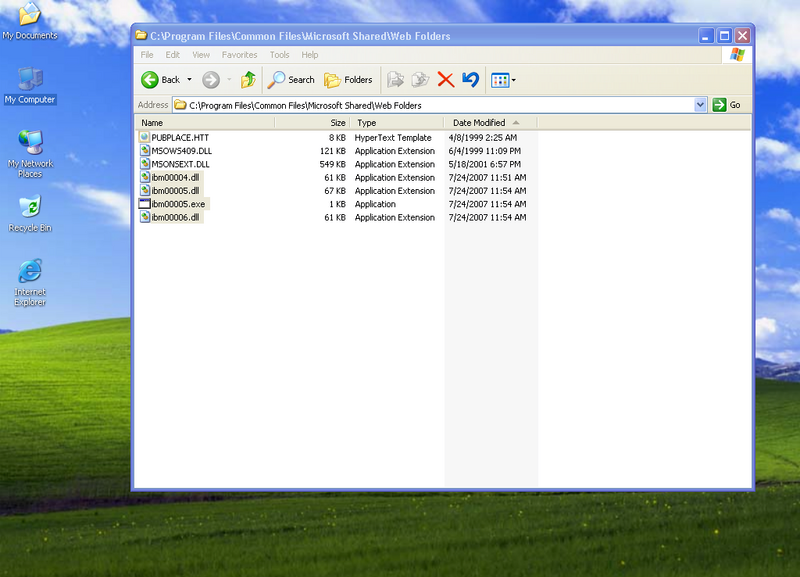The height and width of the screenshot is (577, 800).
Task: Open the Forward history dropdown arrow
Action: pos(229,80)
